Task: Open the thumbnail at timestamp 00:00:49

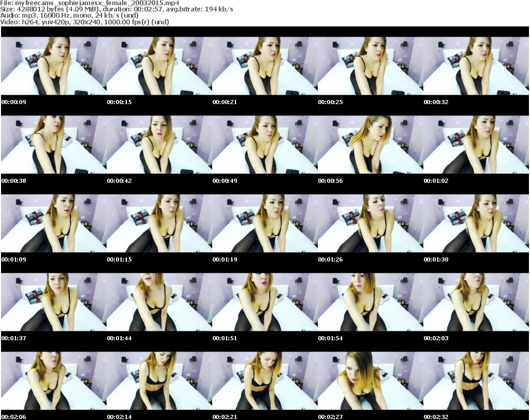Action: pyautogui.click(x=265, y=144)
